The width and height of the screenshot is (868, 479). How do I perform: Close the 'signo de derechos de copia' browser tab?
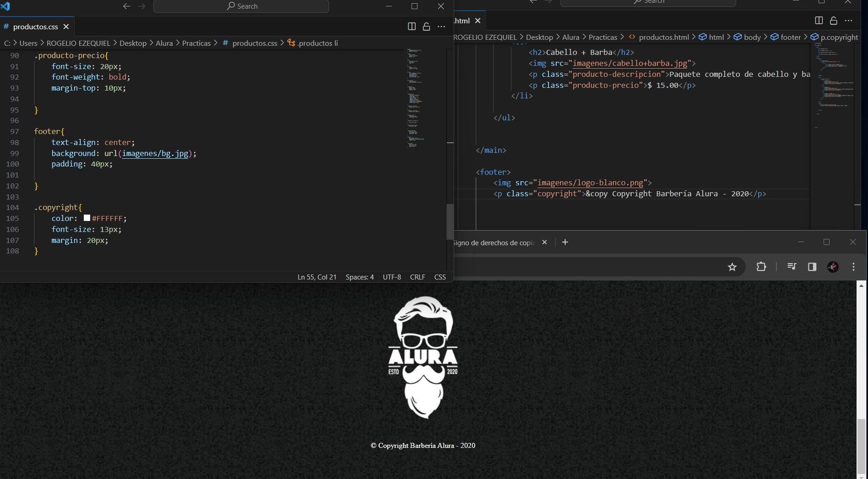[544, 242]
